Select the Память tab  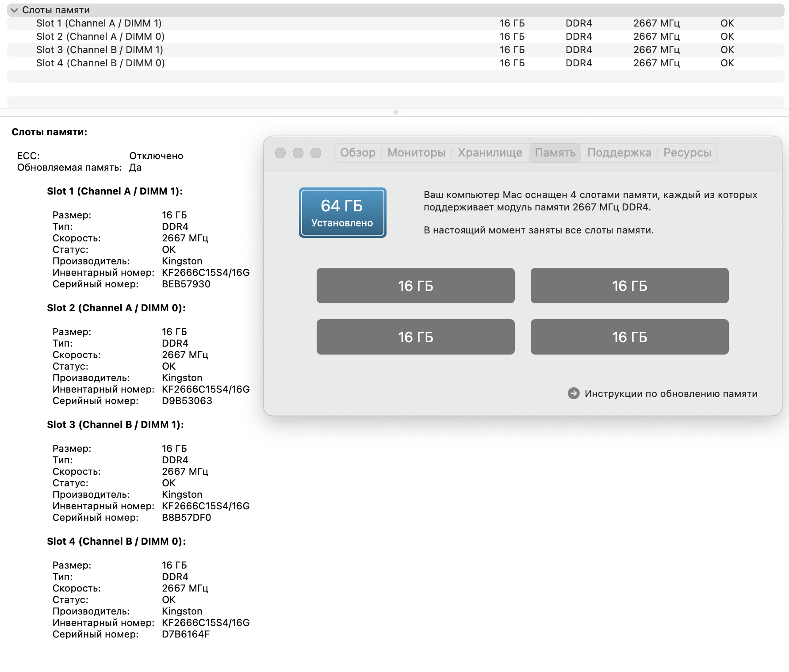tap(555, 153)
